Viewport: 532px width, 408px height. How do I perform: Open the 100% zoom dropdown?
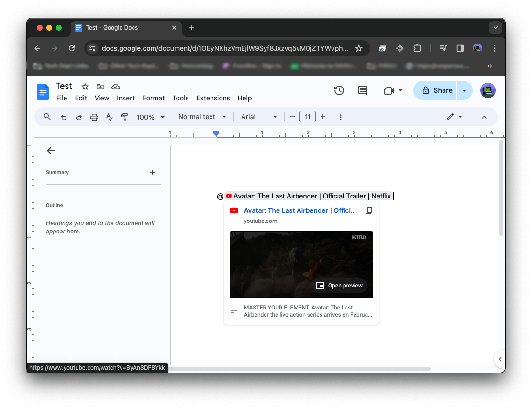(x=151, y=117)
